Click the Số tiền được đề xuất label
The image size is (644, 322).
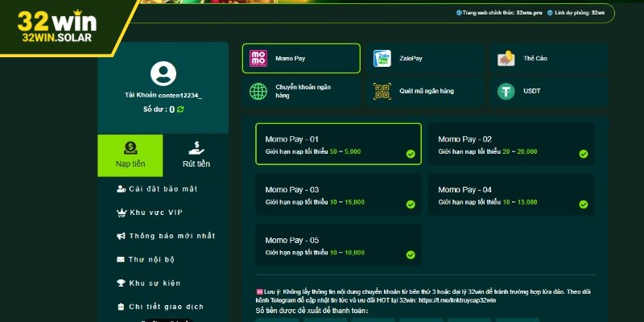click(312, 311)
